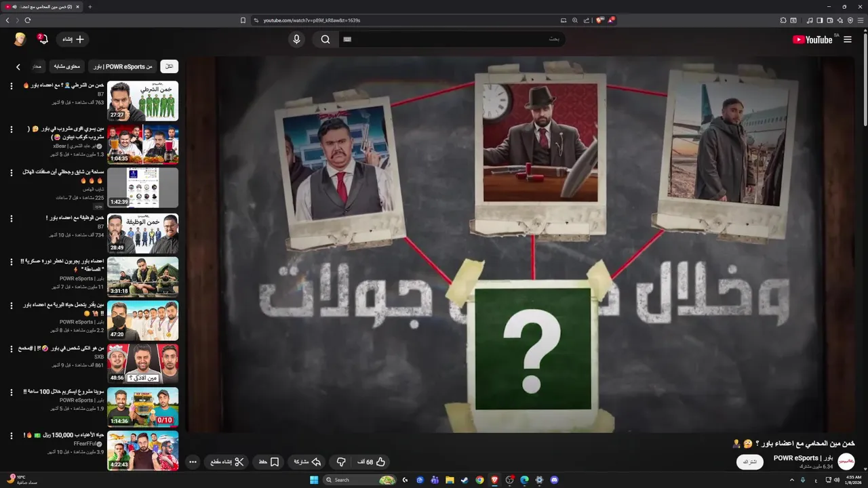Open Brave Rewards triangle icon

click(611, 20)
